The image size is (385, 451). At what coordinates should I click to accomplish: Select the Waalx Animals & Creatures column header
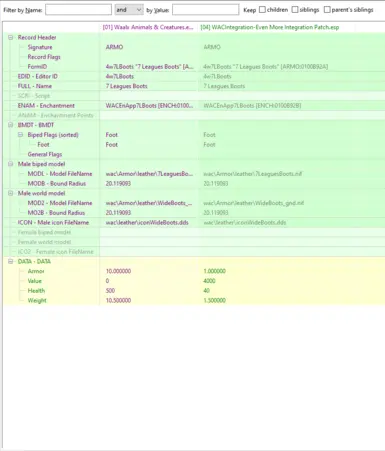pos(148,27)
